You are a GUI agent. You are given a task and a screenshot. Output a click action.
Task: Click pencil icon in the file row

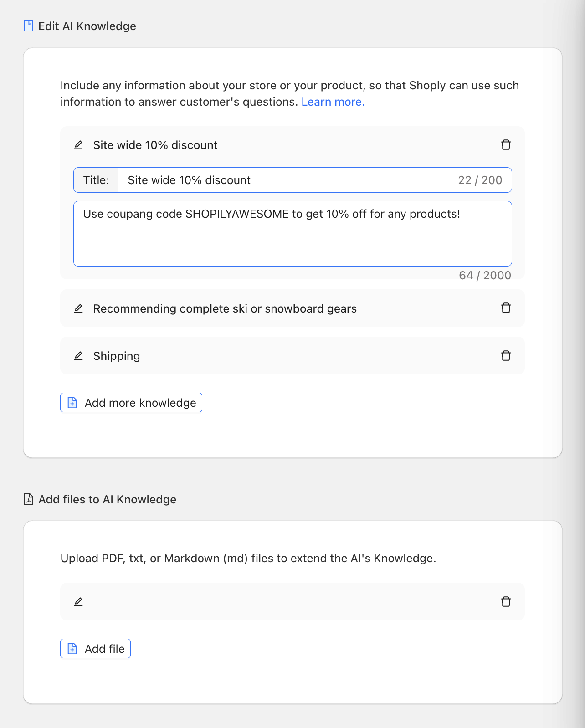coord(78,602)
